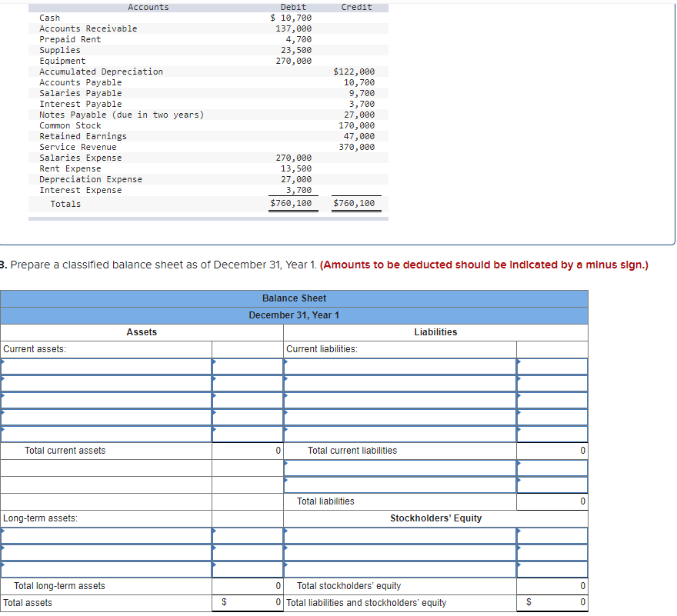This screenshot has width=677, height=616.
Task: Click the fourth amount field under Current liabilities
Action: coord(552,417)
